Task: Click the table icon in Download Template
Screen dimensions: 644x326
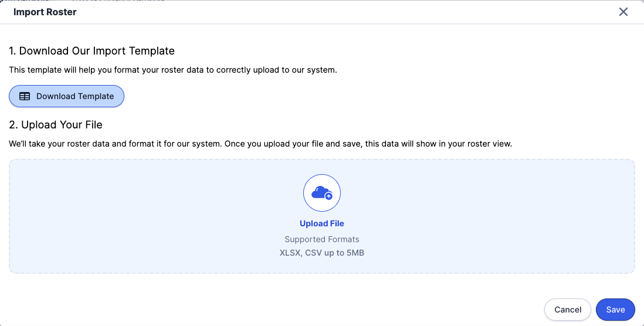Action: pyautogui.click(x=25, y=96)
